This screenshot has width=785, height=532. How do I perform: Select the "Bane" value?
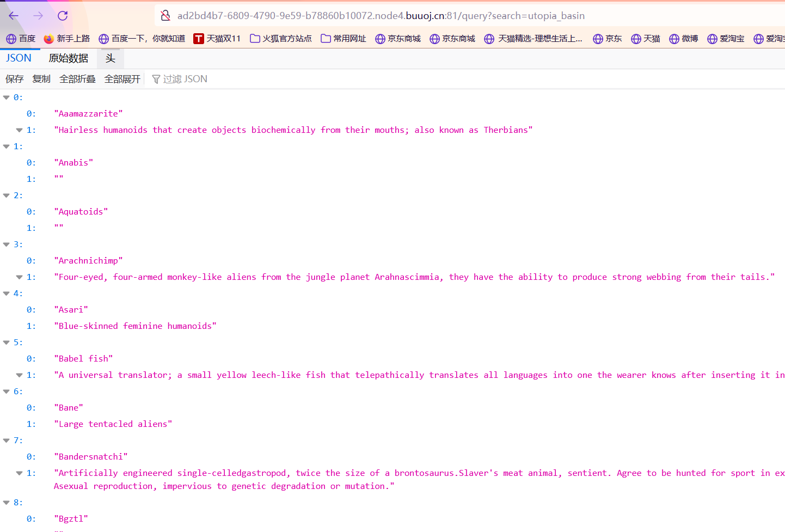(x=69, y=408)
